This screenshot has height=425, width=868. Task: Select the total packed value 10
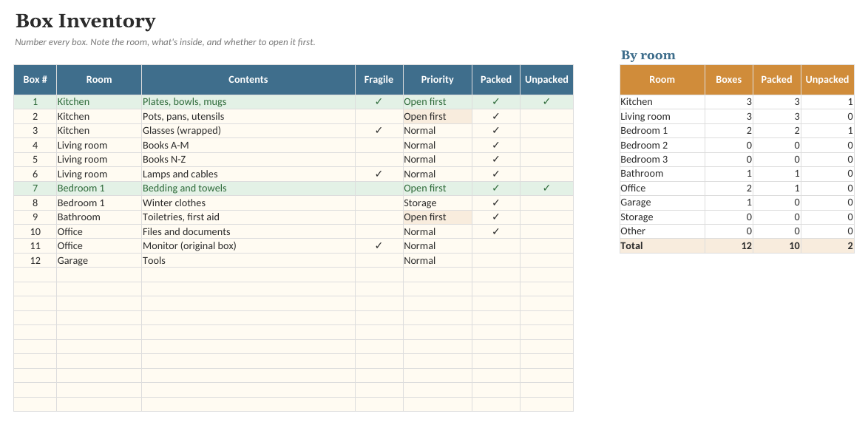pos(776,245)
